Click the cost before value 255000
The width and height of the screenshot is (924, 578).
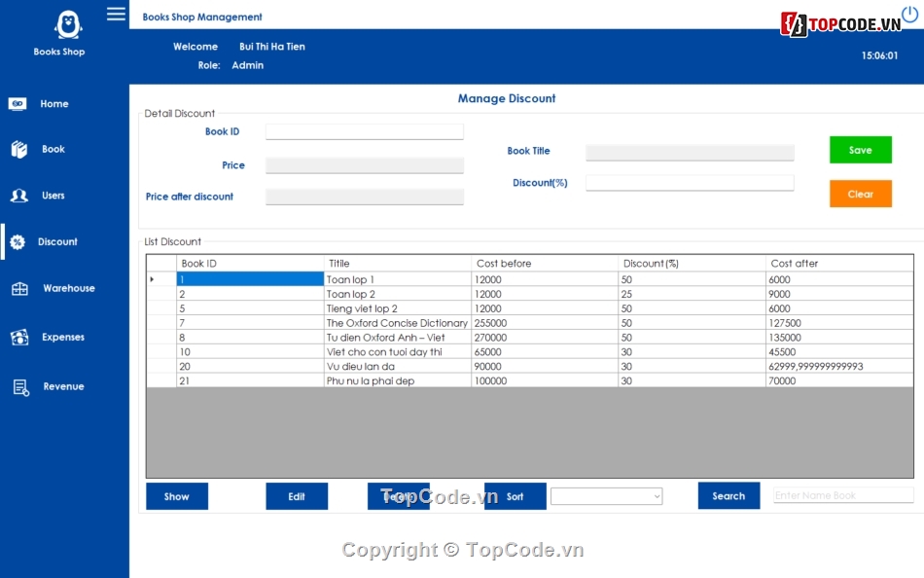[545, 323]
